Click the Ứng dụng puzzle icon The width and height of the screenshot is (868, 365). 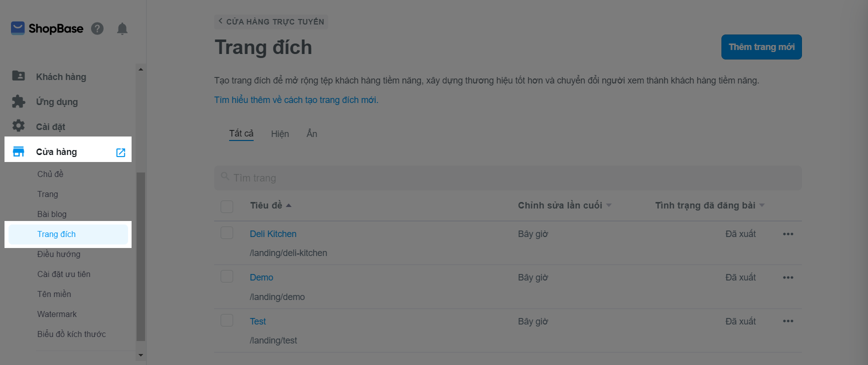pyautogui.click(x=19, y=101)
